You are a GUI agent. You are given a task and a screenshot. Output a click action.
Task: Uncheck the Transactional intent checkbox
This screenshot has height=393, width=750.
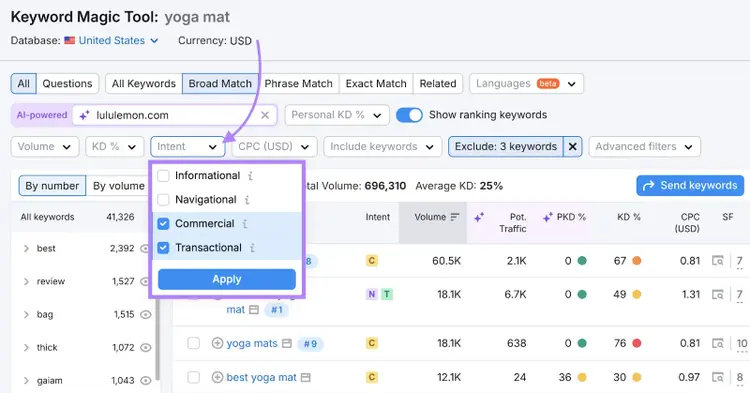164,248
